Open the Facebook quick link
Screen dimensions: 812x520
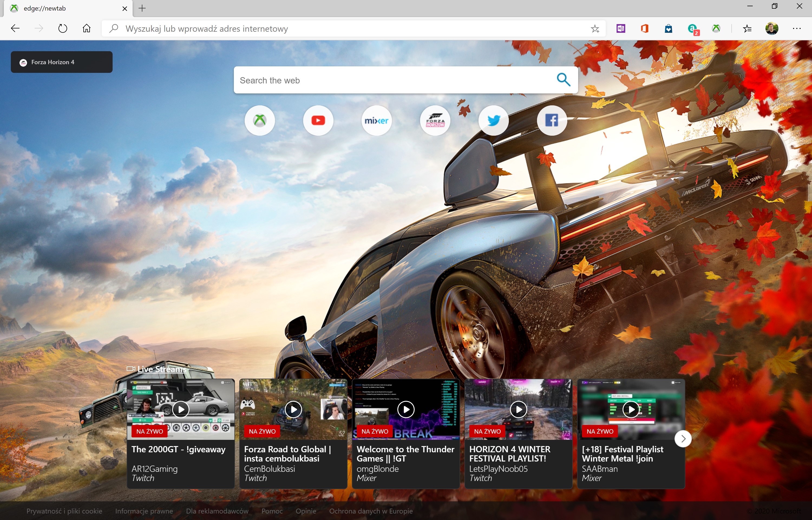(x=552, y=121)
